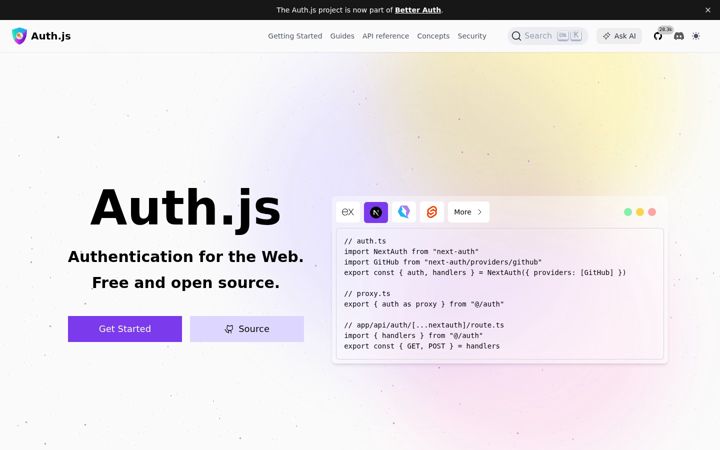The image size is (720, 450).
Task: Open the Guides nav item
Action: coord(342,36)
